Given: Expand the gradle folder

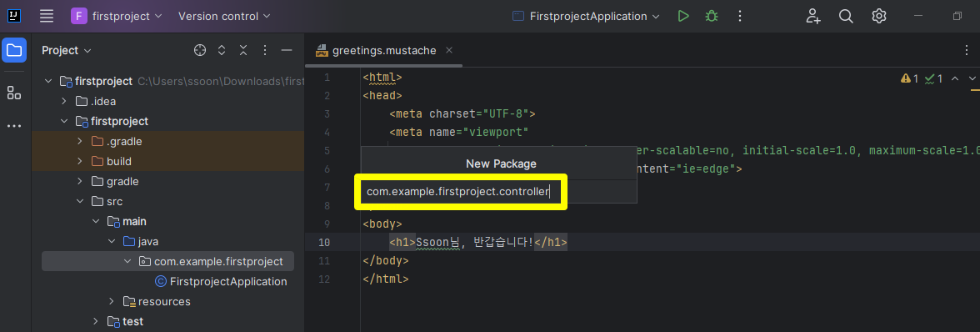Looking at the screenshot, I should [x=79, y=181].
